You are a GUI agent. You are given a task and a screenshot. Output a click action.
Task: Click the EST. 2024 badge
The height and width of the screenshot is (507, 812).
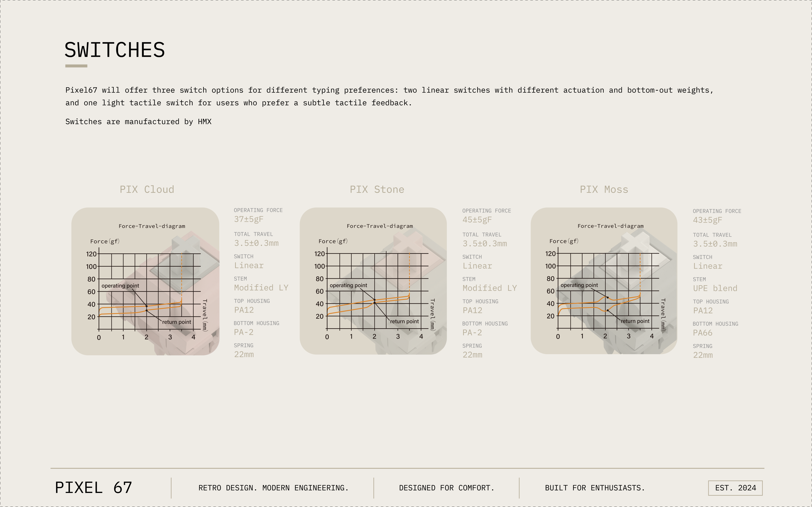(x=735, y=488)
